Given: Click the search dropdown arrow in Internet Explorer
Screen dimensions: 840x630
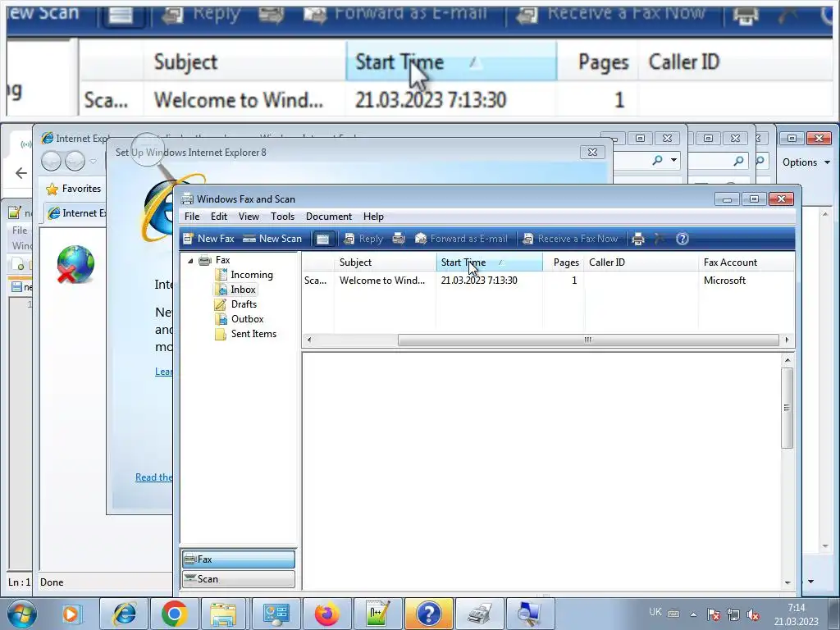Looking at the screenshot, I should pyautogui.click(x=673, y=160).
